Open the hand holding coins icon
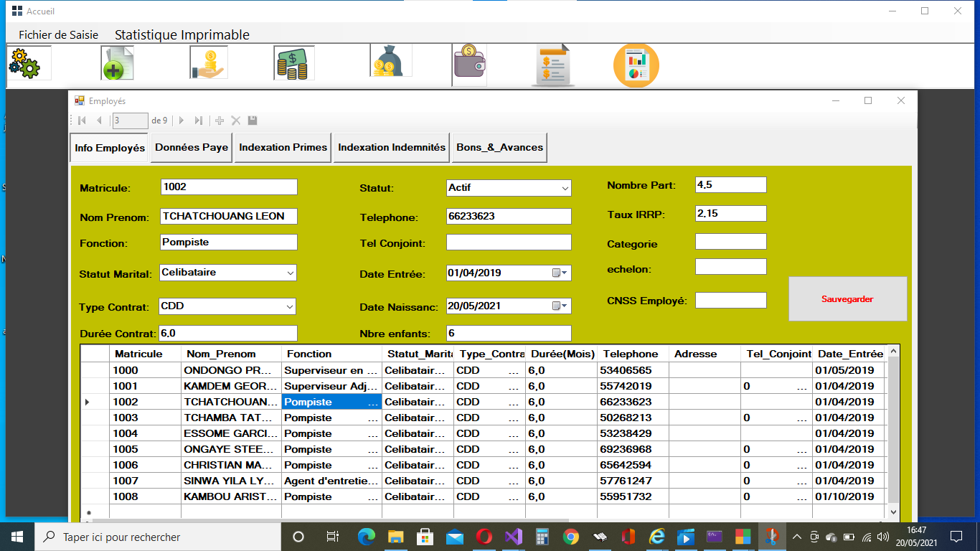Image resolution: width=980 pixels, height=551 pixels. 208,63
